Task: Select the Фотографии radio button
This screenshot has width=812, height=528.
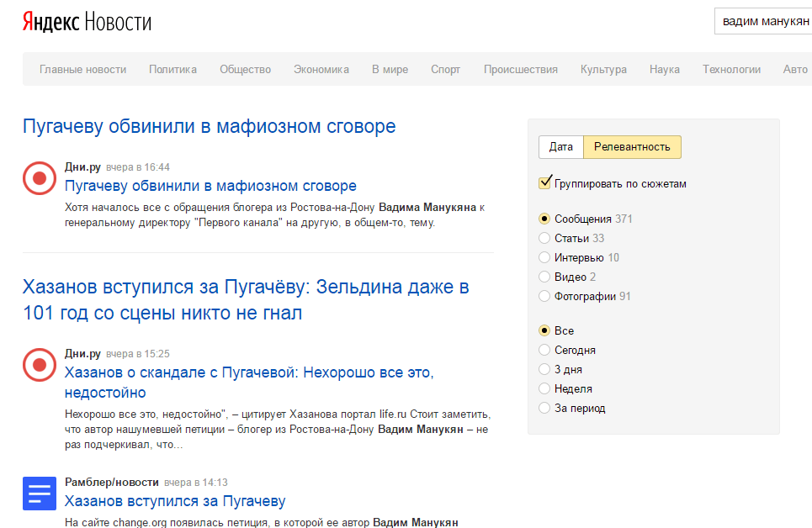Action: click(x=544, y=297)
